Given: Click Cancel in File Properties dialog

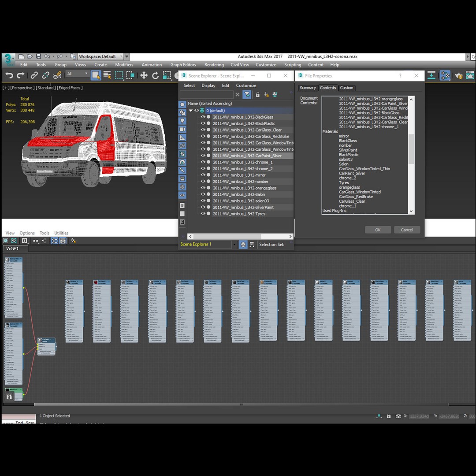Looking at the screenshot, I should click(x=407, y=230).
